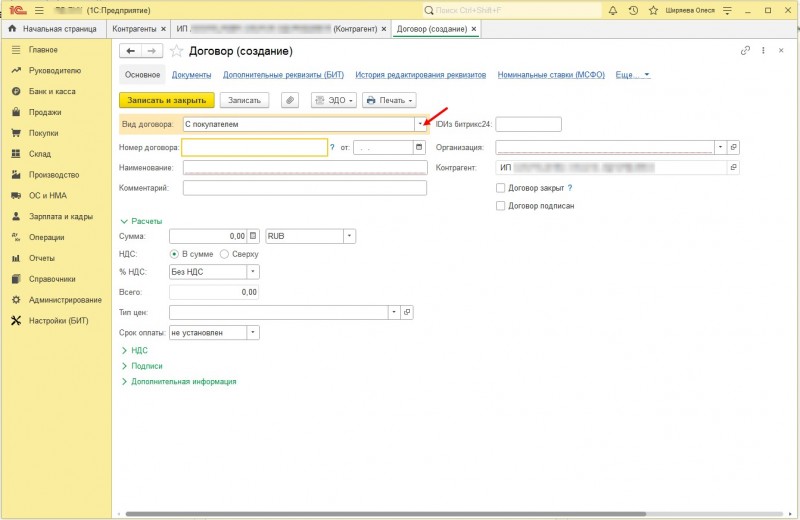Open История редактирования реквизитов link
Viewport: 800px width, 520px height.
point(420,75)
